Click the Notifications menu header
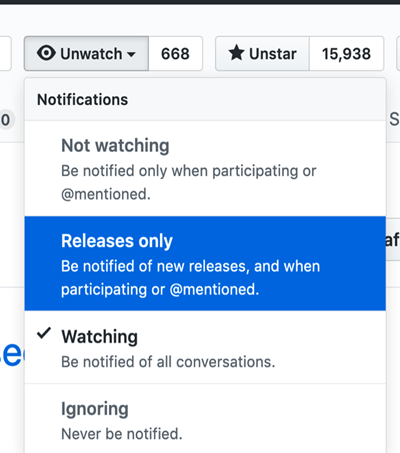Image resolution: width=400 pixels, height=453 pixels. click(82, 100)
